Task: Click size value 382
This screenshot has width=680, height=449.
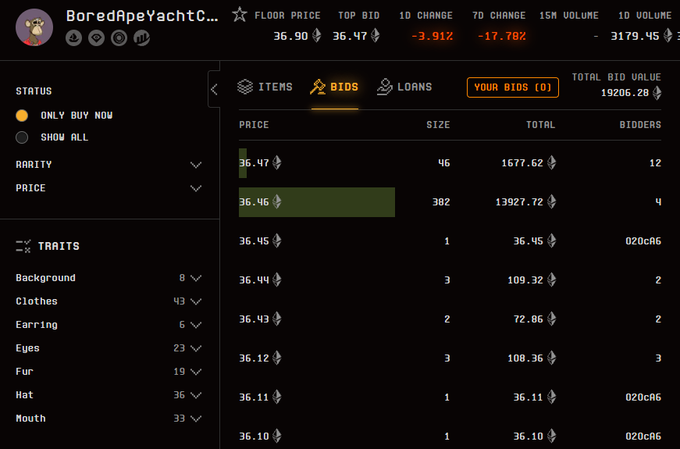Action: pyautogui.click(x=441, y=202)
